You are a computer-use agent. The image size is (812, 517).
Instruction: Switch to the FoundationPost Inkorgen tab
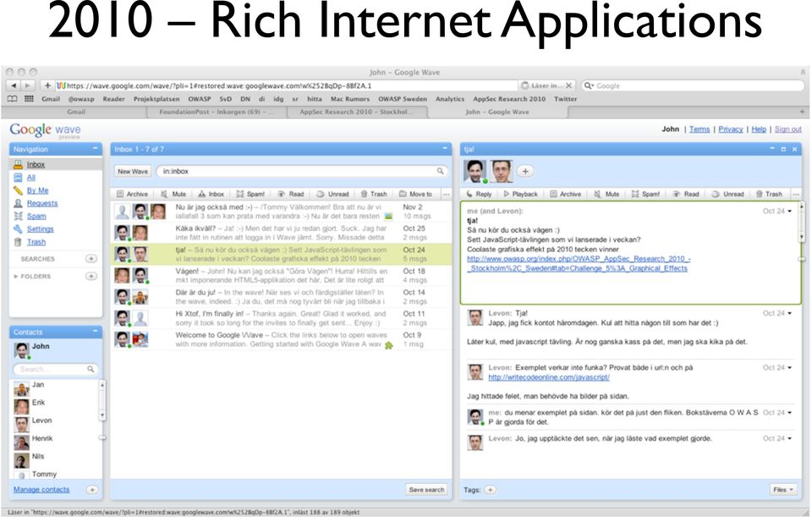click(x=217, y=112)
